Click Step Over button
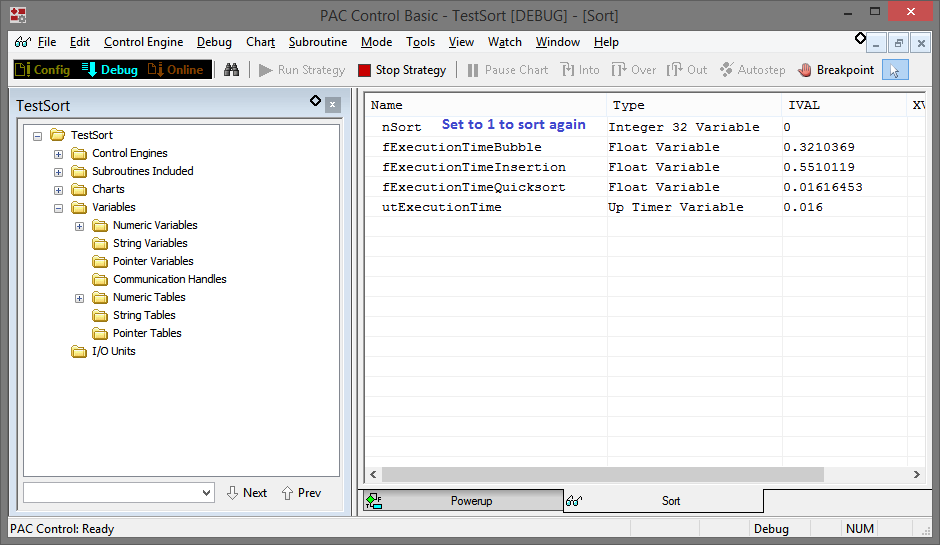940x545 pixels. coord(634,70)
